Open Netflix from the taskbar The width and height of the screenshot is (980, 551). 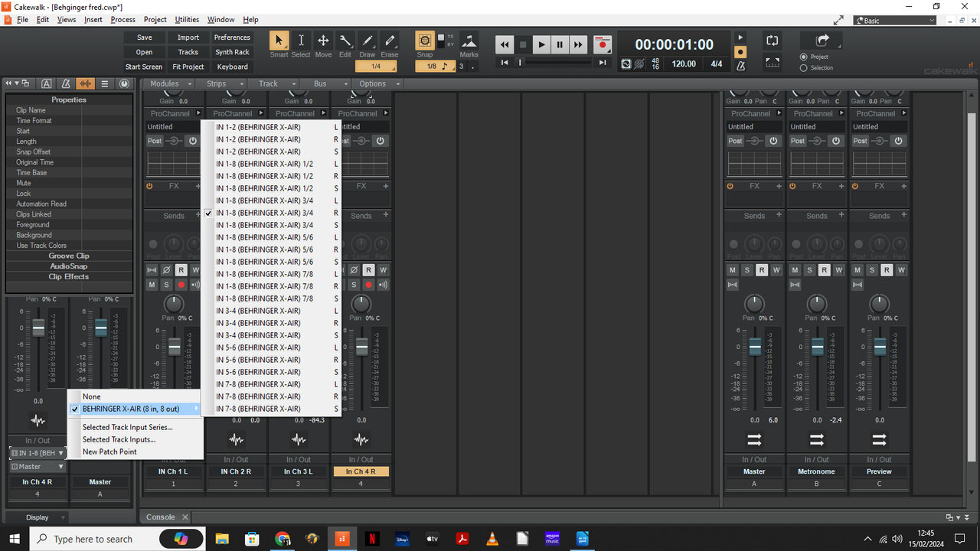(372, 539)
